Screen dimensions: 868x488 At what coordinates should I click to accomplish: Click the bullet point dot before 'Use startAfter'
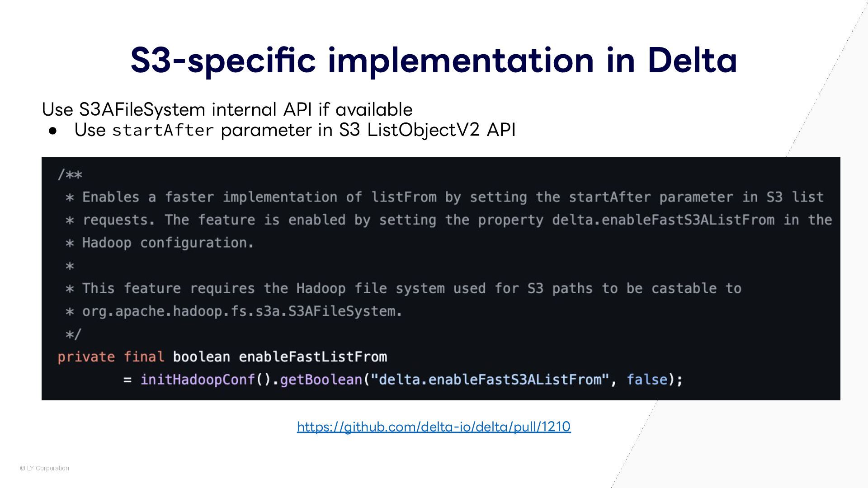53,131
